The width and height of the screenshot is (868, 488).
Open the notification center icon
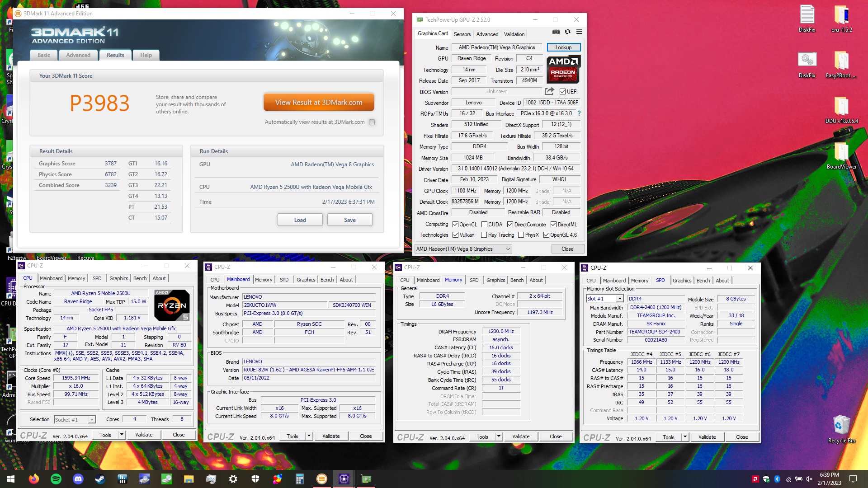pos(853,479)
